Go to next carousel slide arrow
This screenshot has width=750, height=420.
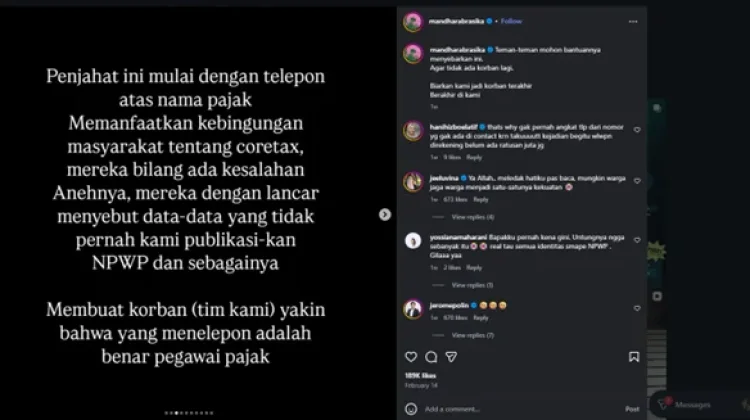tap(385, 215)
